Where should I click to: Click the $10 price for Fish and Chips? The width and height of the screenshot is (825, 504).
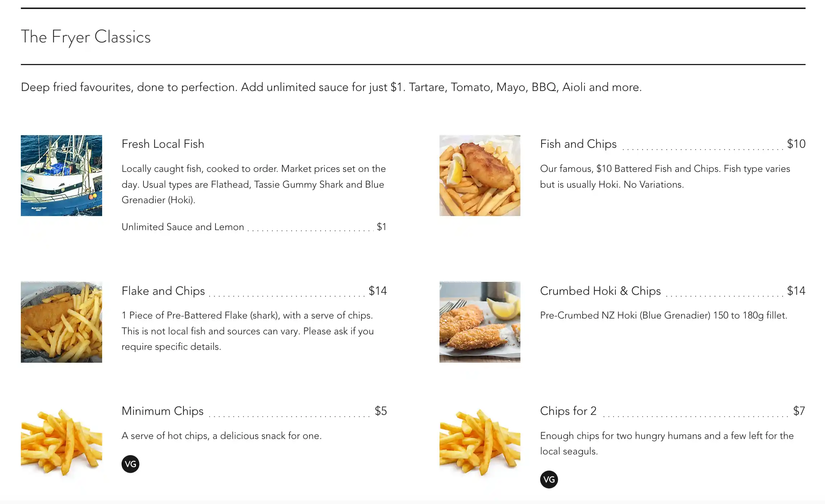[x=796, y=144]
